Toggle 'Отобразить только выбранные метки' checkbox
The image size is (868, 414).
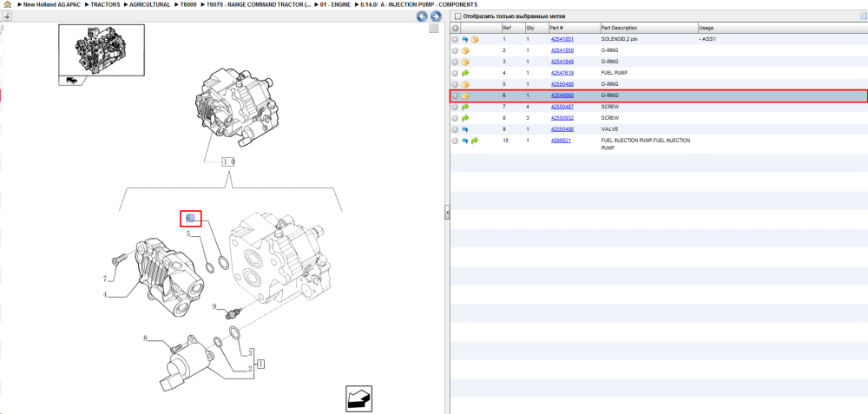tap(457, 16)
